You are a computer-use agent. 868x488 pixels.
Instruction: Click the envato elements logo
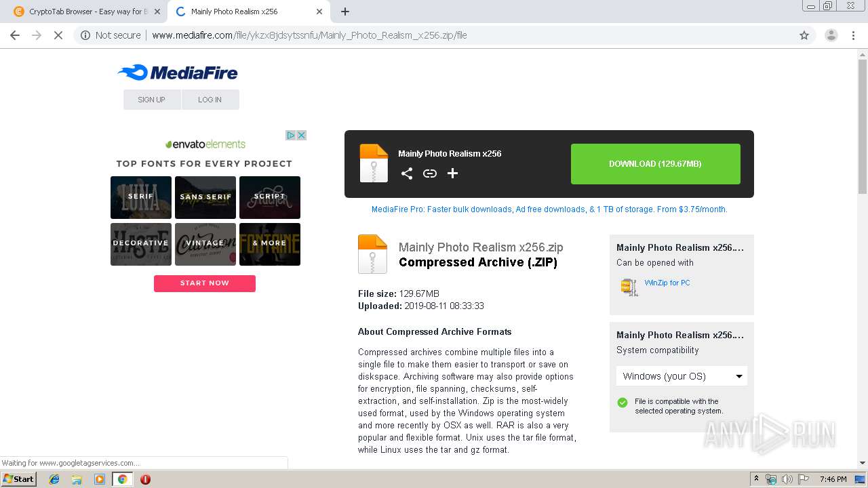pyautogui.click(x=205, y=144)
